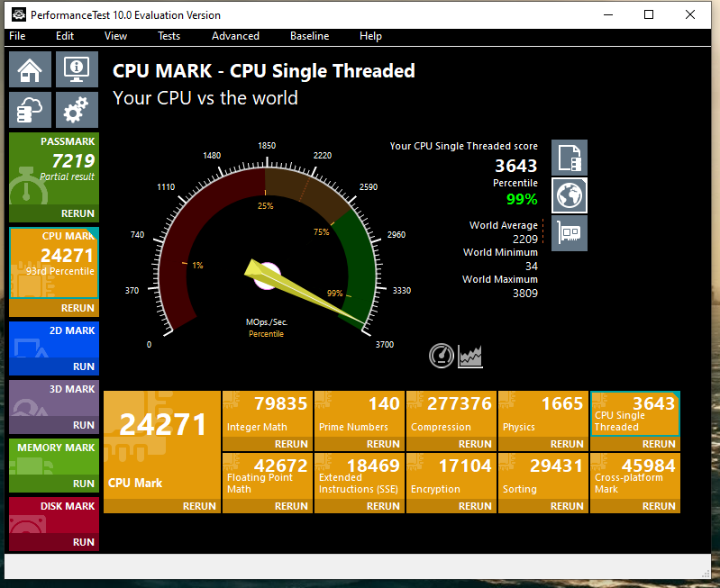Click the World Maximum 3809 value
Image resolution: width=720 pixels, height=588 pixels.
(x=525, y=293)
